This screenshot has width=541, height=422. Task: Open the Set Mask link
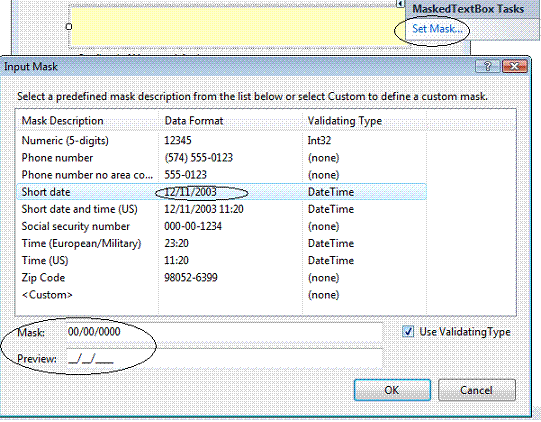coord(437,29)
